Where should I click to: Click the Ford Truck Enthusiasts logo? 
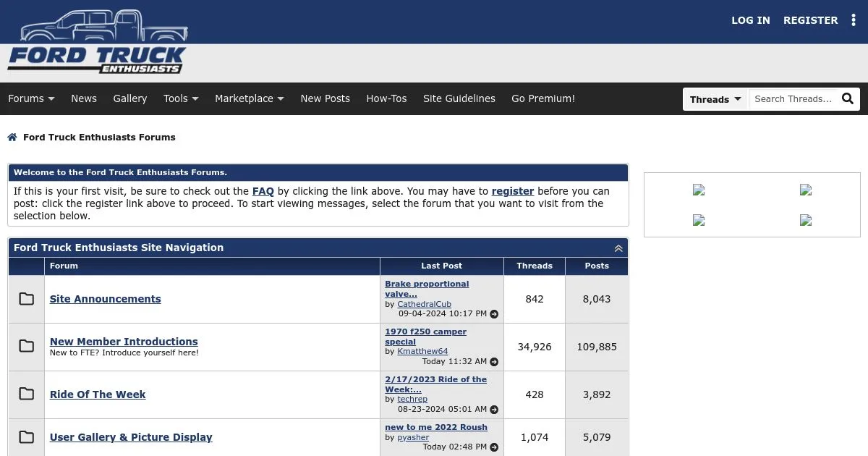[98, 42]
